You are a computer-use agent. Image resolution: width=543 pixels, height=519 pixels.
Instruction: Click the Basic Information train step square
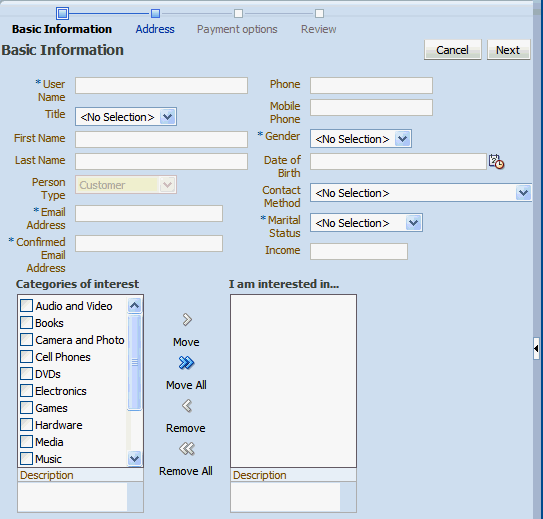[x=62, y=14]
